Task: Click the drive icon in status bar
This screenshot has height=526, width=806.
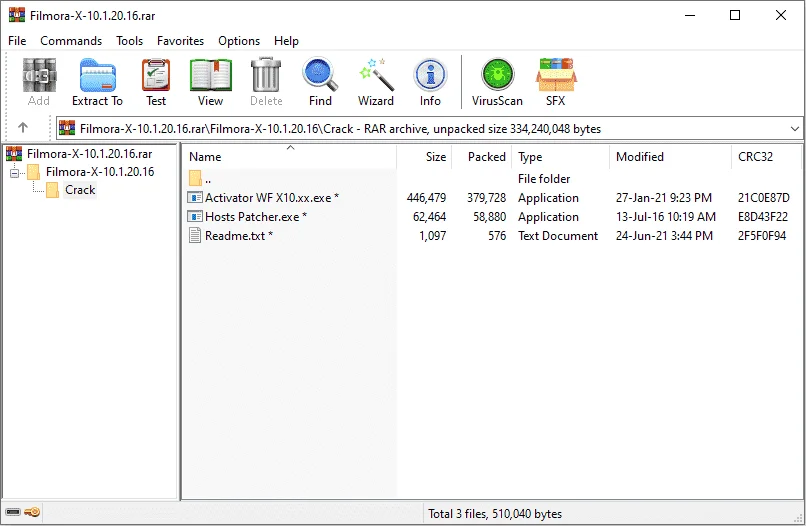Action: 13,512
